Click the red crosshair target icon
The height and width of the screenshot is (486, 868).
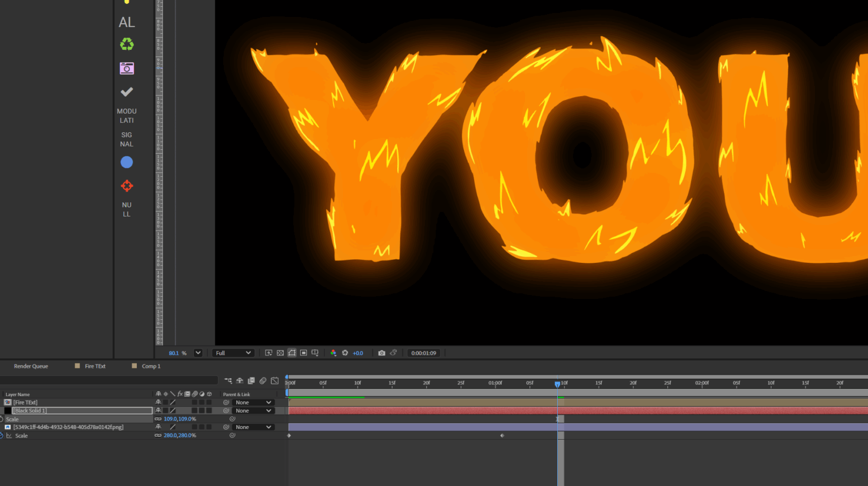[x=127, y=186]
